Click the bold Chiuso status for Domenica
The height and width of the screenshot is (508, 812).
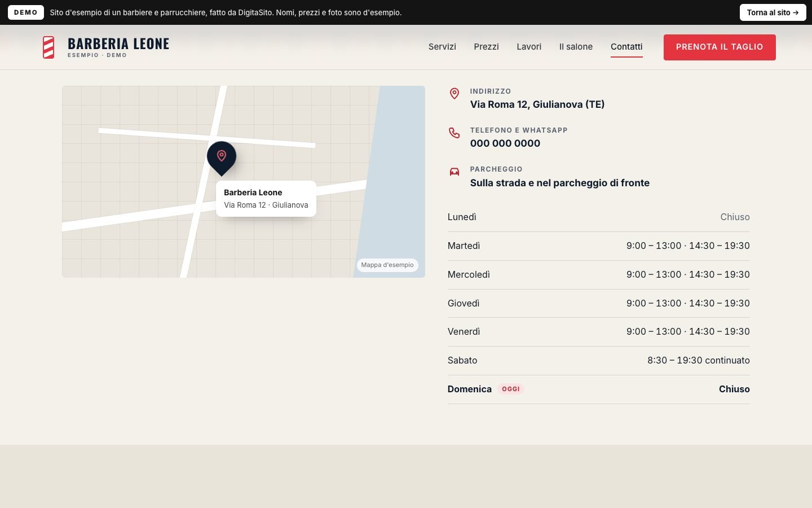pos(734,389)
